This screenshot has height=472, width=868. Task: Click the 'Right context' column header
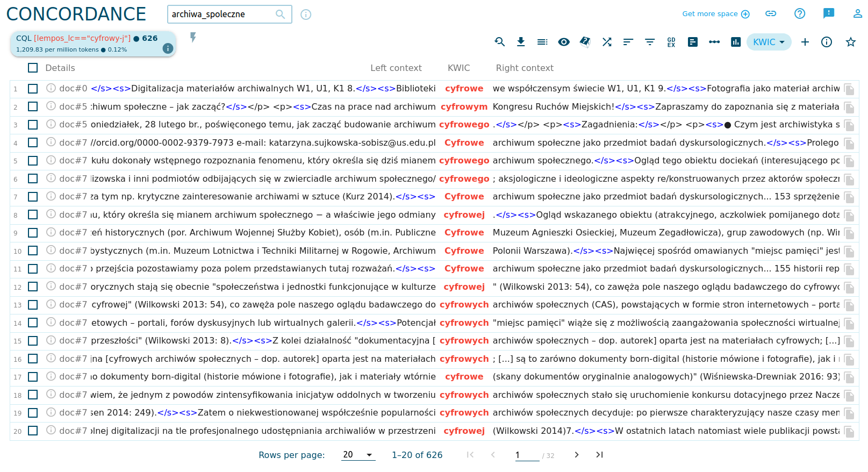(x=525, y=68)
